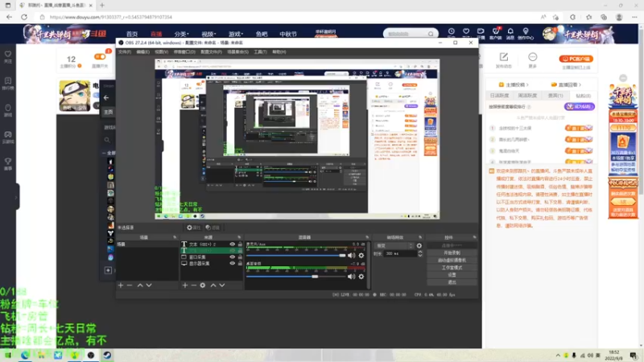The height and width of the screenshot is (362, 644).
Task: Click purple 成为钻粉 button
Action: [579, 107]
